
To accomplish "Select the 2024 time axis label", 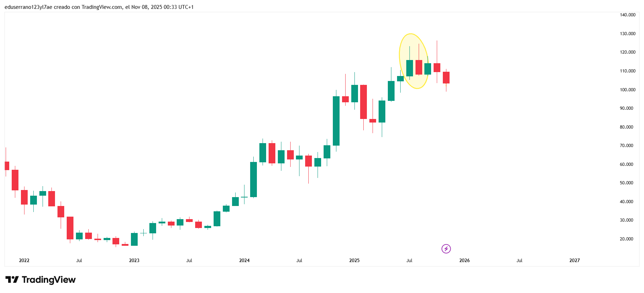I will point(244,260).
